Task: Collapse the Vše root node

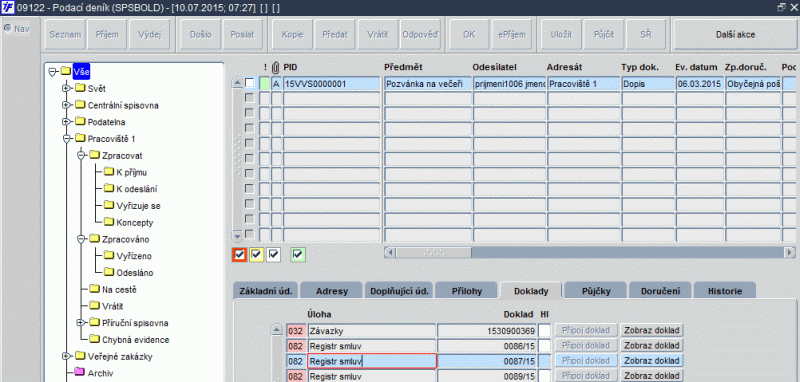Action: click(52, 71)
